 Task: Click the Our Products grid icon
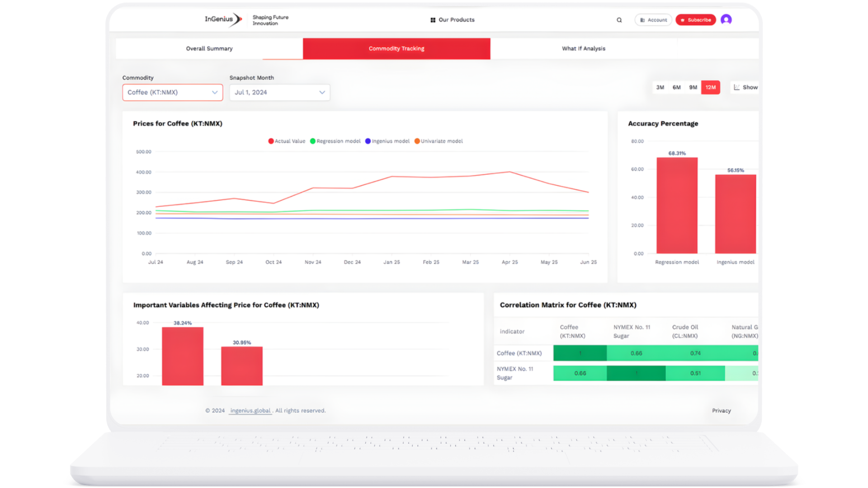point(433,20)
